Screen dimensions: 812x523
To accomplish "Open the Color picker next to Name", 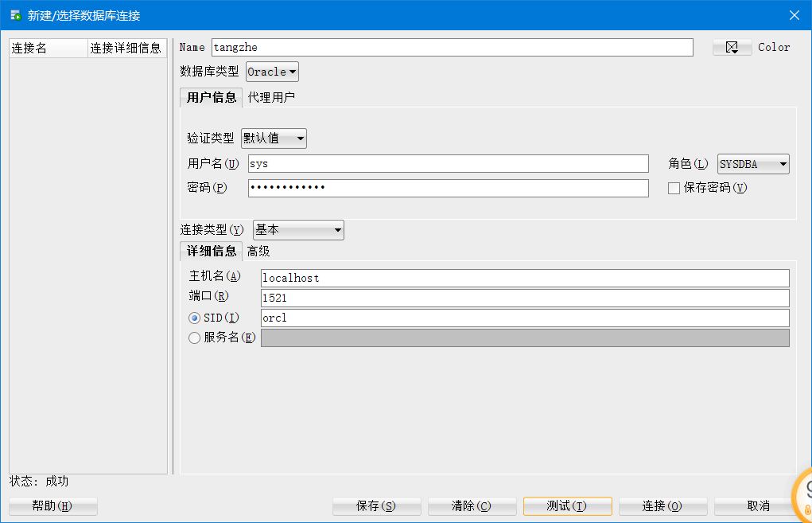I will [732, 47].
